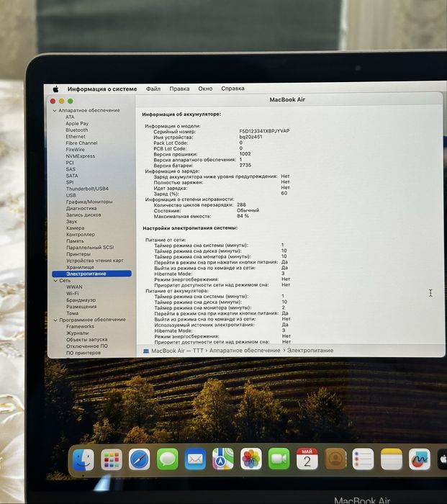
Task: Select USB in the sidebar
Action: point(71,195)
